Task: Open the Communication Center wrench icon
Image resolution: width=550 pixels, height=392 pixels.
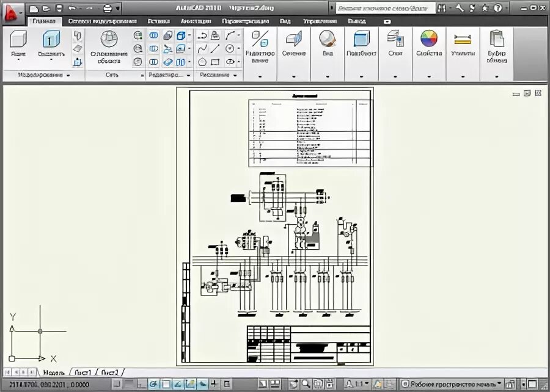Action: (x=460, y=8)
